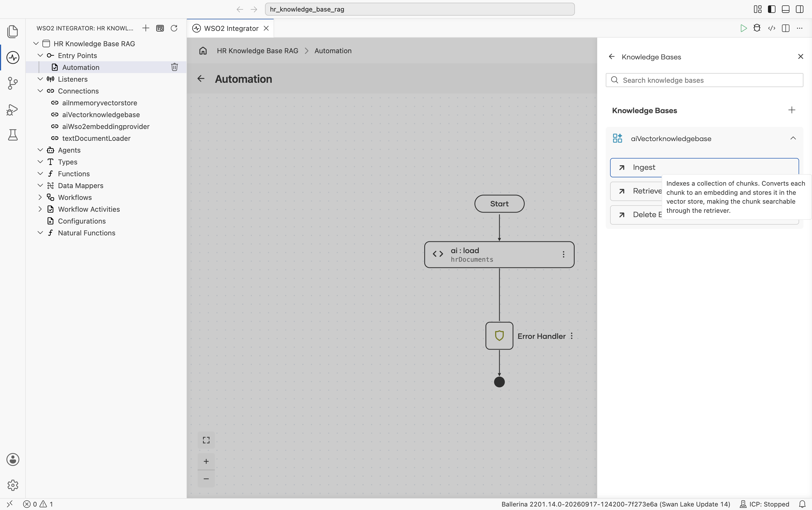Click the fit-to-screen icon on the canvas
Viewport: 812px width, 510px height.
pos(206,440)
